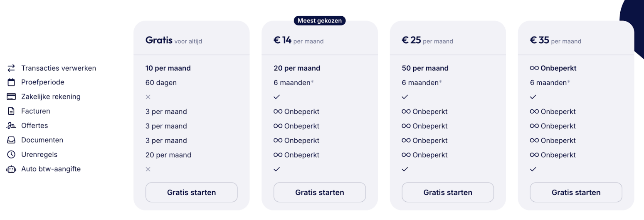This screenshot has width=644, height=220.
Task: Click the Transacties verwerken arrows icon
Action: coord(11,68)
